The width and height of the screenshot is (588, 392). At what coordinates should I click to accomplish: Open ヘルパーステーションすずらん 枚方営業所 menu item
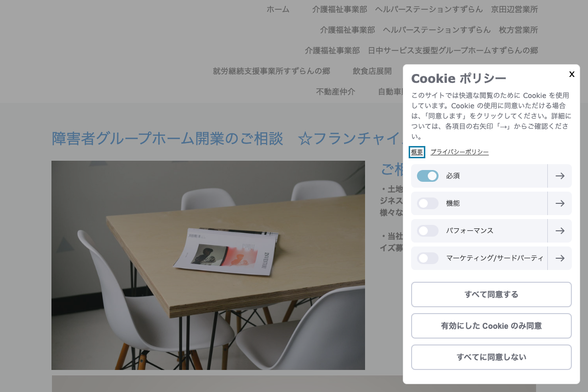click(429, 30)
